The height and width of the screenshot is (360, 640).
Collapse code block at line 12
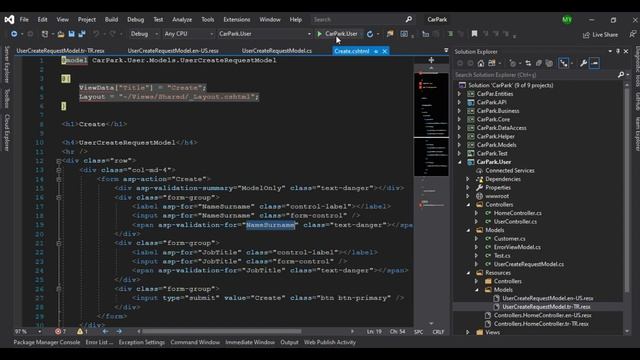[59, 161]
